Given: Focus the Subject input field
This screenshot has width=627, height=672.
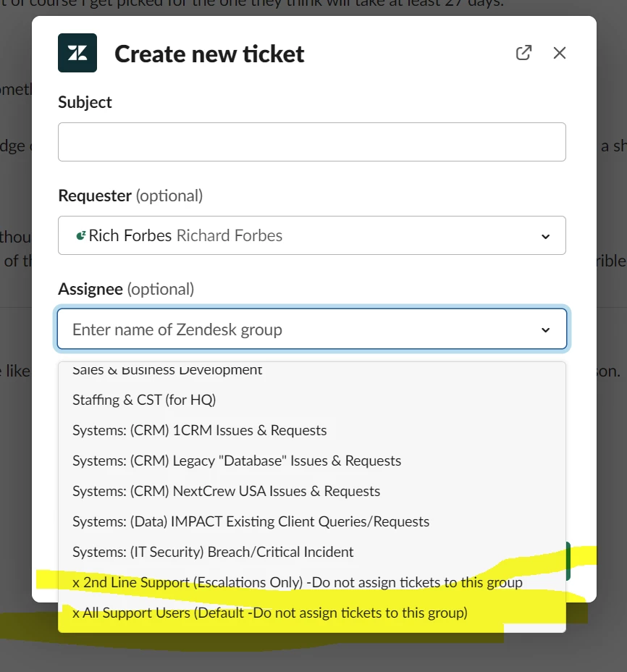Looking at the screenshot, I should tap(312, 142).
